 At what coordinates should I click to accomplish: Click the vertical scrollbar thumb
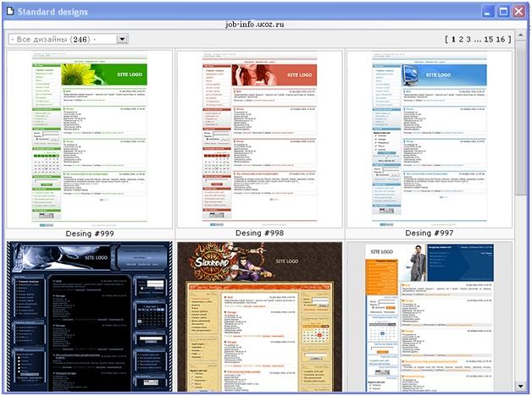520,118
